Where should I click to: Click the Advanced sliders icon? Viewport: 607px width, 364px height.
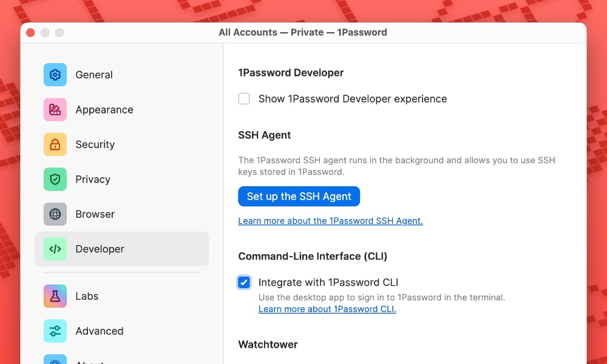coord(55,331)
